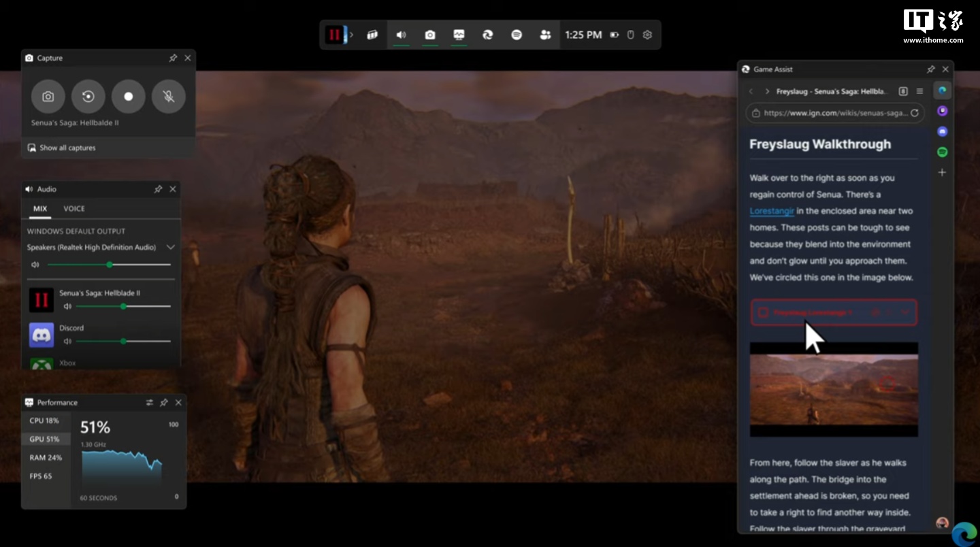
Task: Pin the Audio widget
Action: (158, 189)
